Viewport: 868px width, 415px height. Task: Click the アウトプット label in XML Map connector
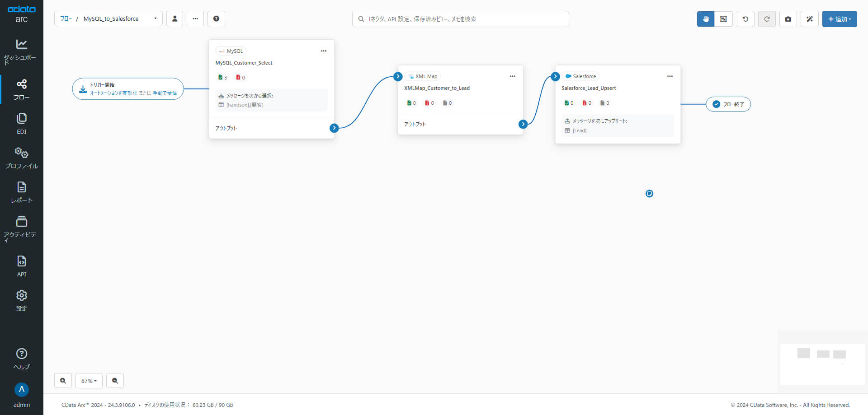[x=415, y=124]
